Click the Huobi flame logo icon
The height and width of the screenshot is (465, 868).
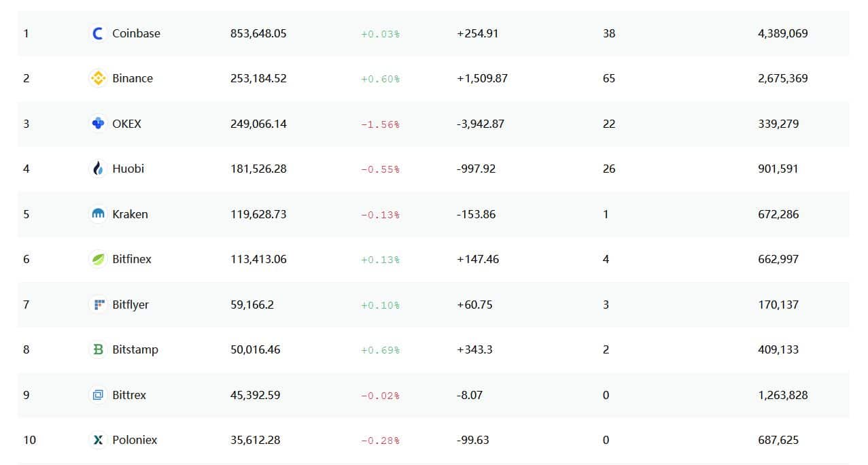pyautogui.click(x=98, y=169)
